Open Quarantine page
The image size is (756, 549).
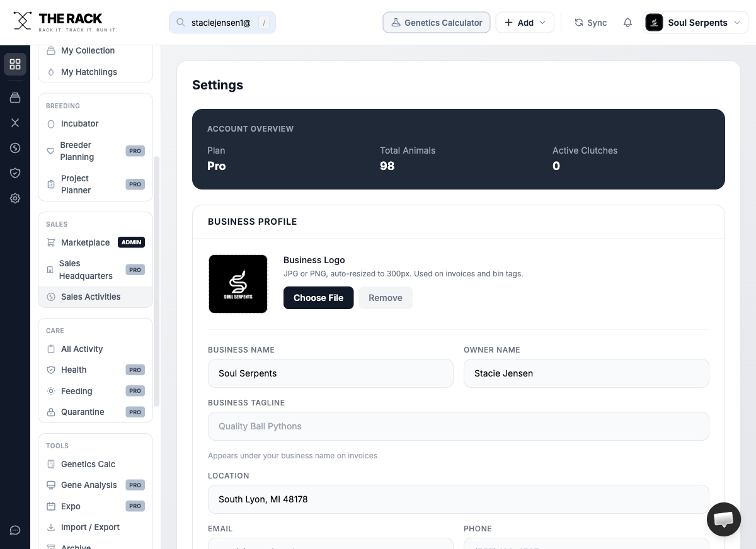(x=96, y=412)
